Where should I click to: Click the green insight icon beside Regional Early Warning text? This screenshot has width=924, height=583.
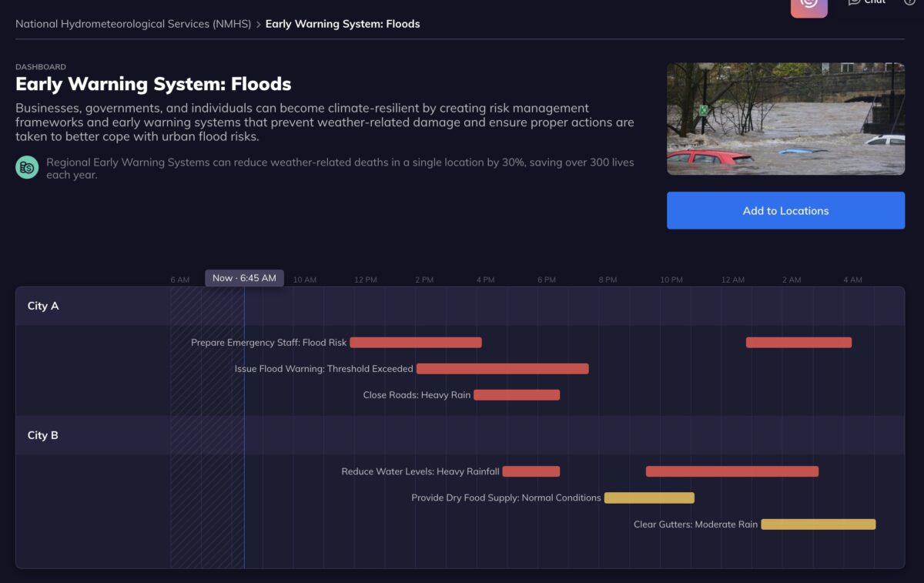pyautogui.click(x=27, y=167)
